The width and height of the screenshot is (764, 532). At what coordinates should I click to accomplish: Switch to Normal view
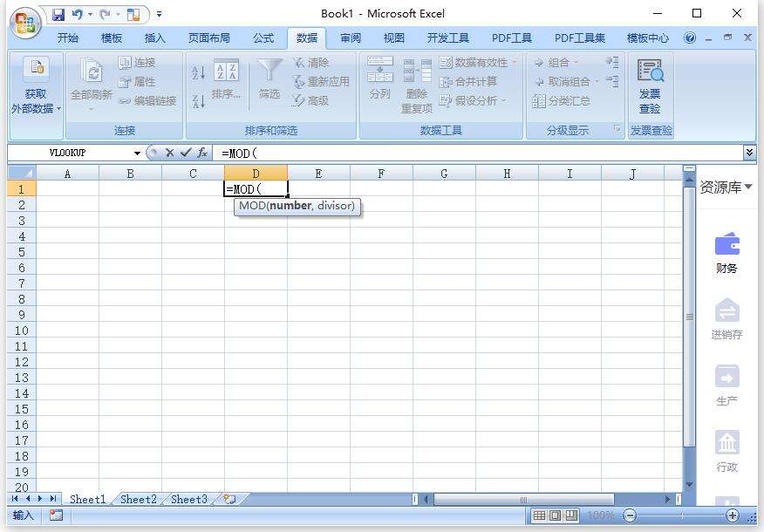pyautogui.click(x=539, y=515)
